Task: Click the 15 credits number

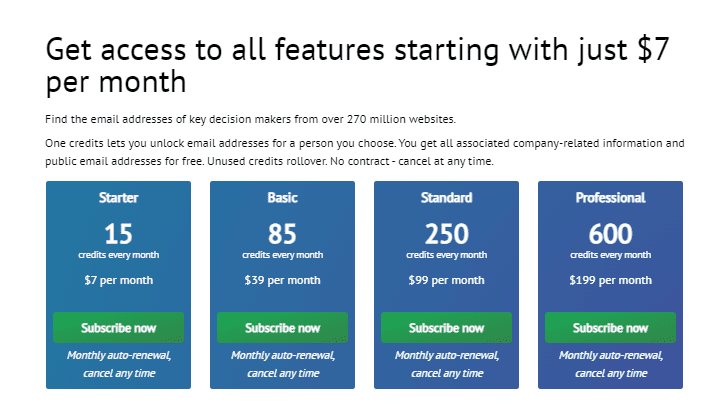Action: click(x=118, y=234)
